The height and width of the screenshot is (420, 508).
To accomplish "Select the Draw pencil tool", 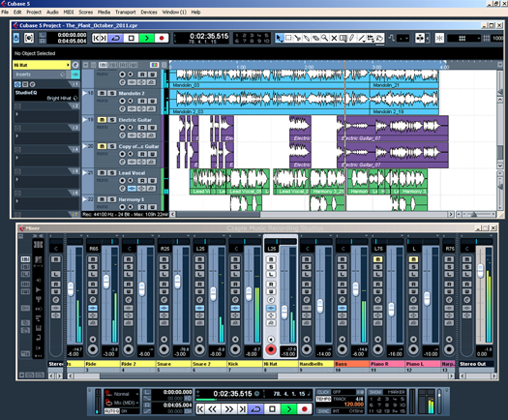I will coord(352,39).
